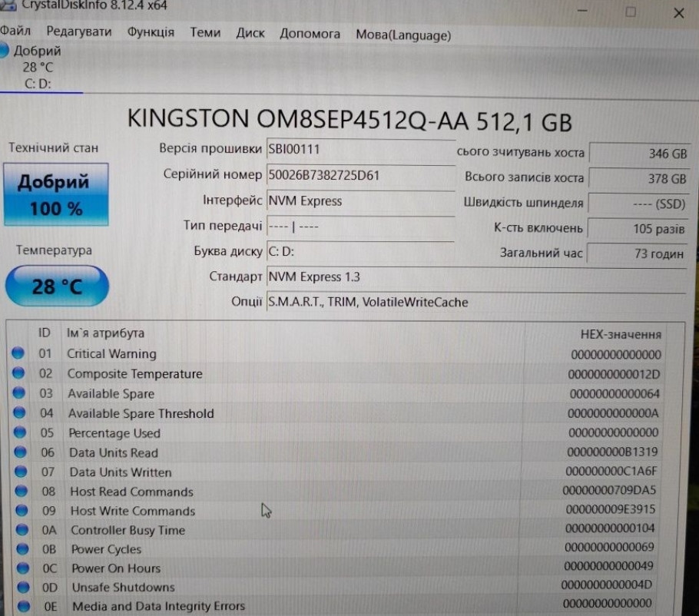
Task: Click the HEX-значення column header
Action: pos(621,334)
